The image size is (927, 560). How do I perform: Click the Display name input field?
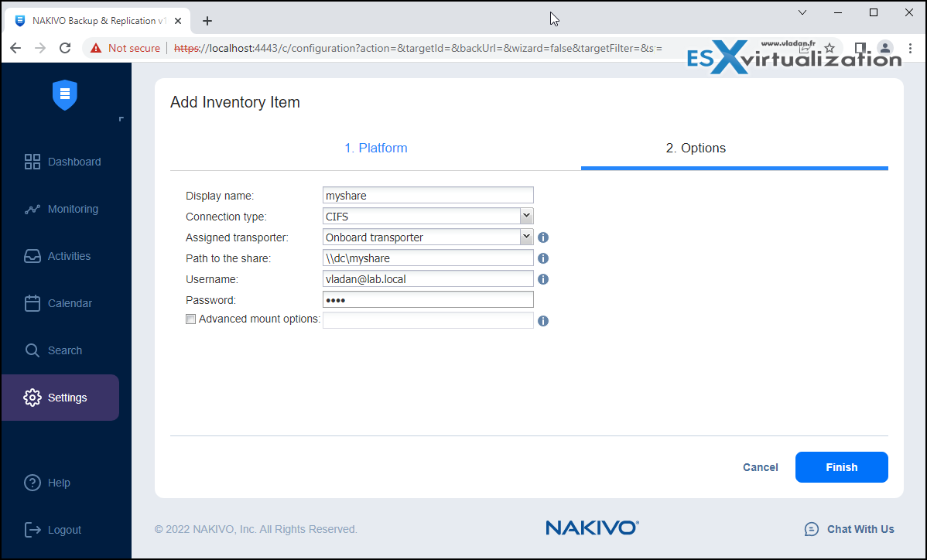pyautogui.click(x=428, y=196)
